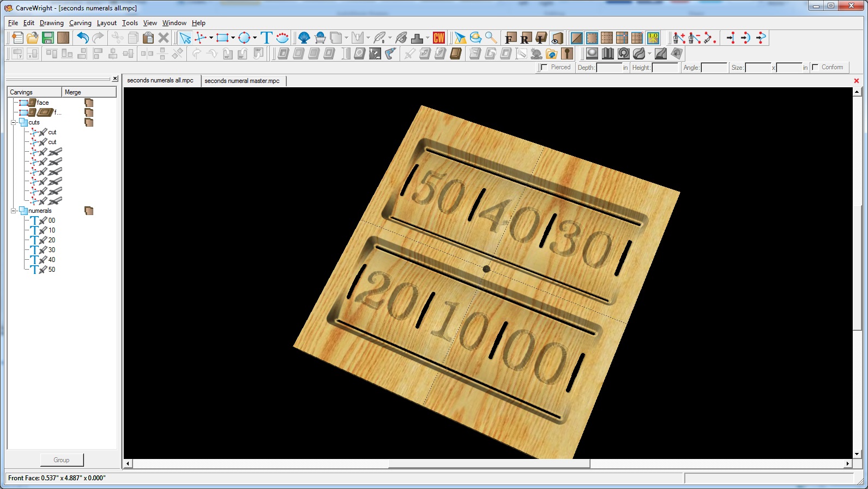
Task: Click the New Project icon
Action: click(x=17, y=38)
